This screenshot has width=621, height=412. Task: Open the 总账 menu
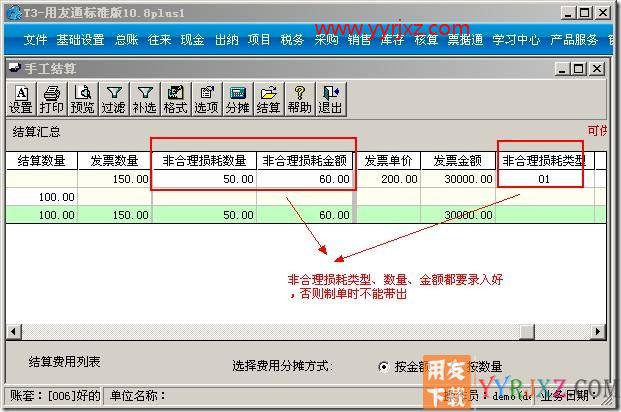[x=126, y=40]
